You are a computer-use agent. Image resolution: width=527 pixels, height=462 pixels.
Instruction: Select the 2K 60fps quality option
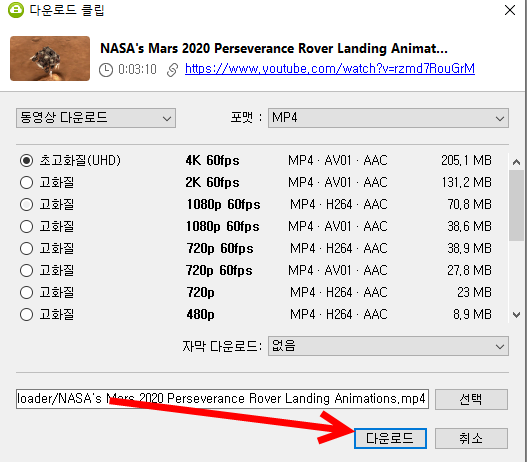coord(27,183)
